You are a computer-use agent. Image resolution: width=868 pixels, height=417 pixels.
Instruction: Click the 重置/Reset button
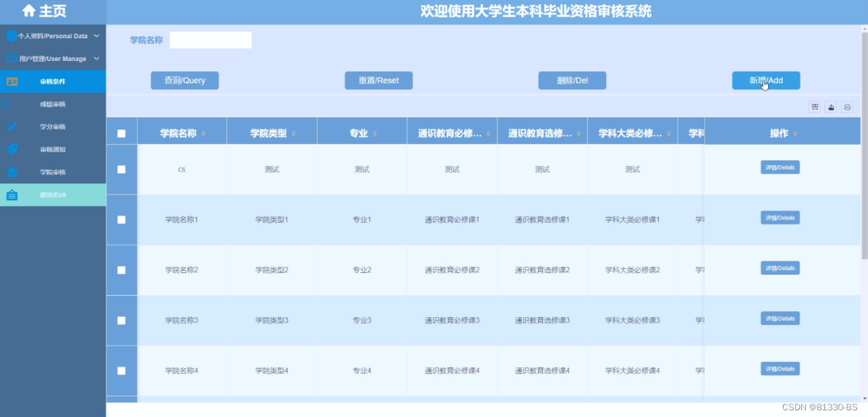(378, 80)
